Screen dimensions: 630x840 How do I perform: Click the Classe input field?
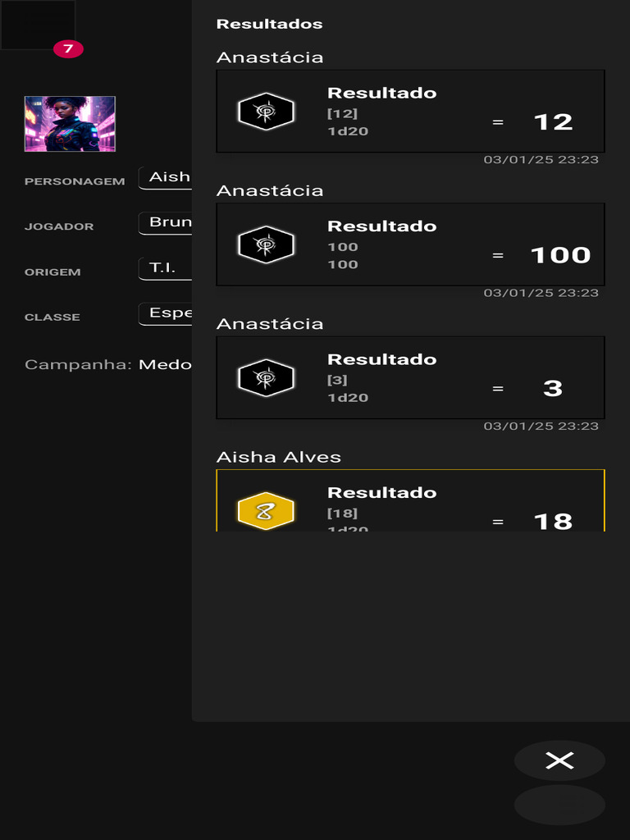pos(166,313)
